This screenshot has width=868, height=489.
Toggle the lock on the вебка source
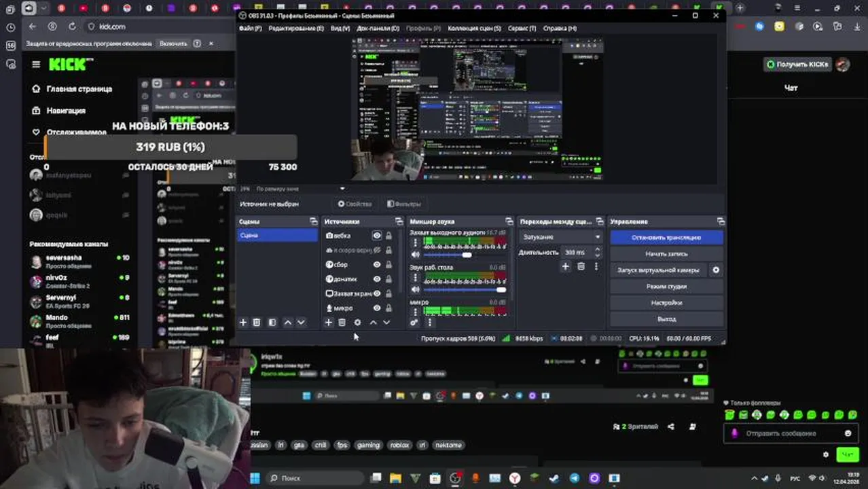click(x=388, y=236)
